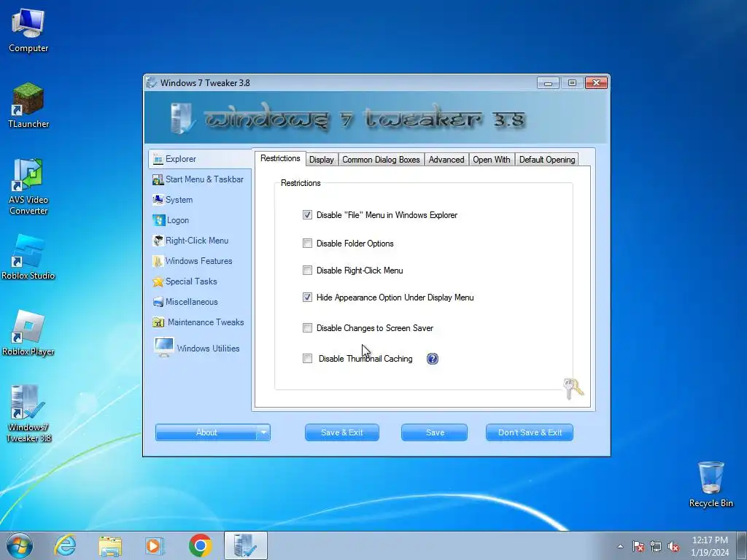Click Don't Save & Exit
This screenshot has height=560, width=747.
(x=530, y=432)
